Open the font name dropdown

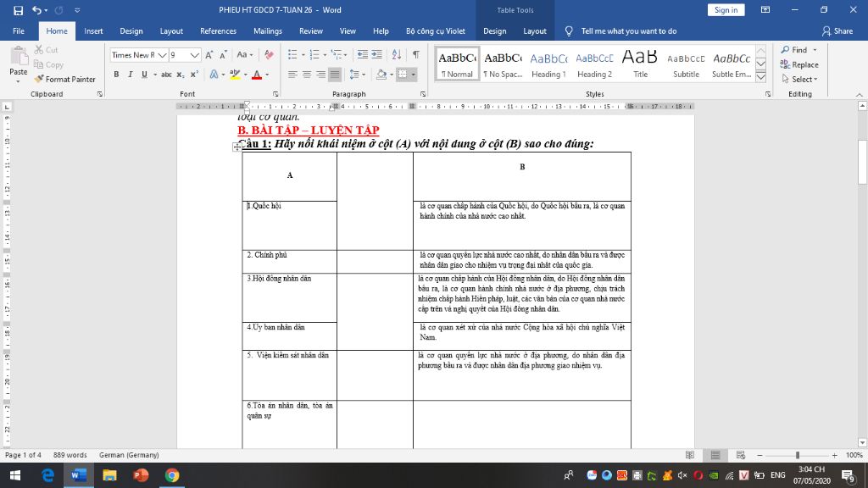[162, 55]
